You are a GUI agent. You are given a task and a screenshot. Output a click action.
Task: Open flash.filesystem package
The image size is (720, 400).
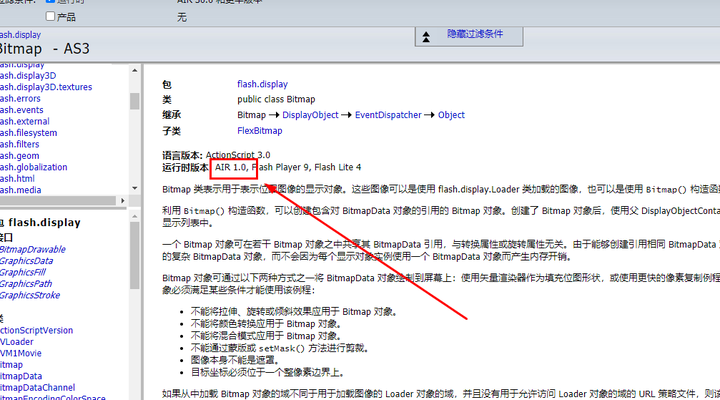click(28, 133)
